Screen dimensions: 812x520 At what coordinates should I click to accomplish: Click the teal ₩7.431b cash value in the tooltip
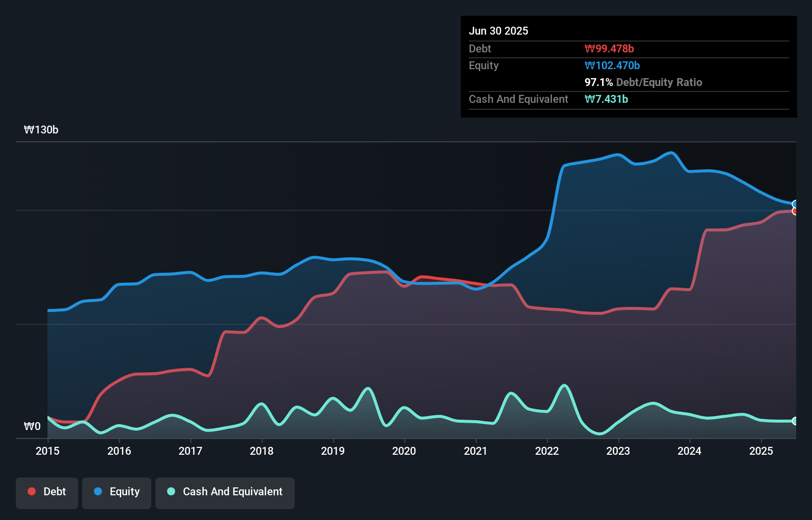pyautogui.click(x=607, y=99)
